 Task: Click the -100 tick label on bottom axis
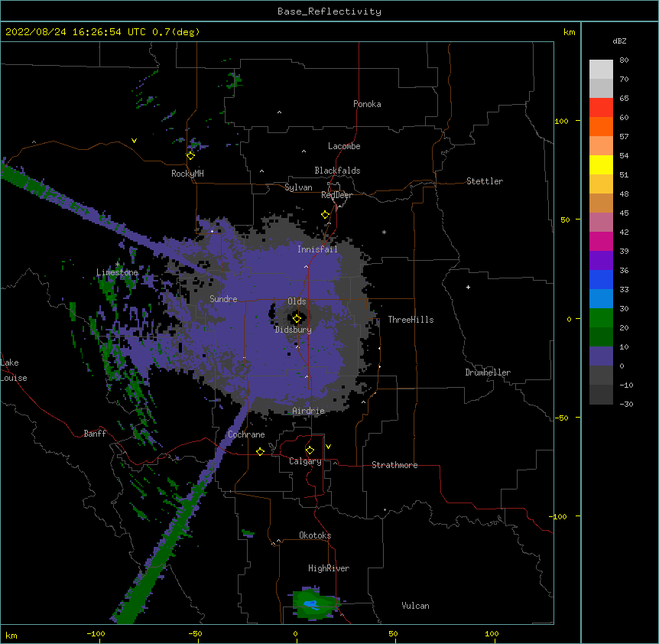pos(96,634)
